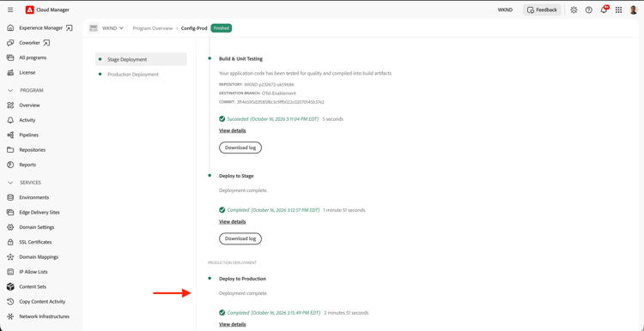The height and width of the screenshot is (331, 644).
Task: Go to Program Overview breadcrumb
Action: [153, 28]
